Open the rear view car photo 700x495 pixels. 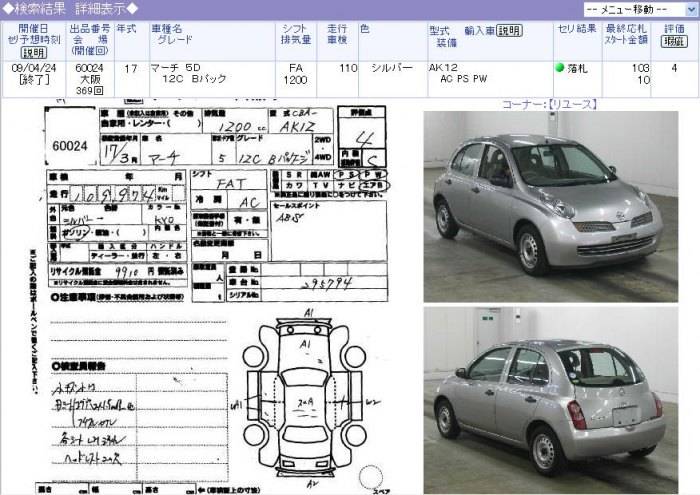click(x=550, y=400)
